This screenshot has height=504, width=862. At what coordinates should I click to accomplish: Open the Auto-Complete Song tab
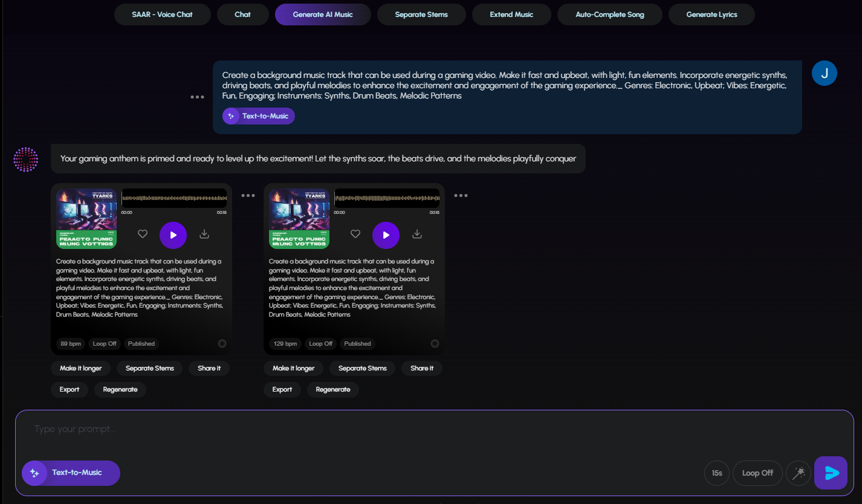coord(610,15)
